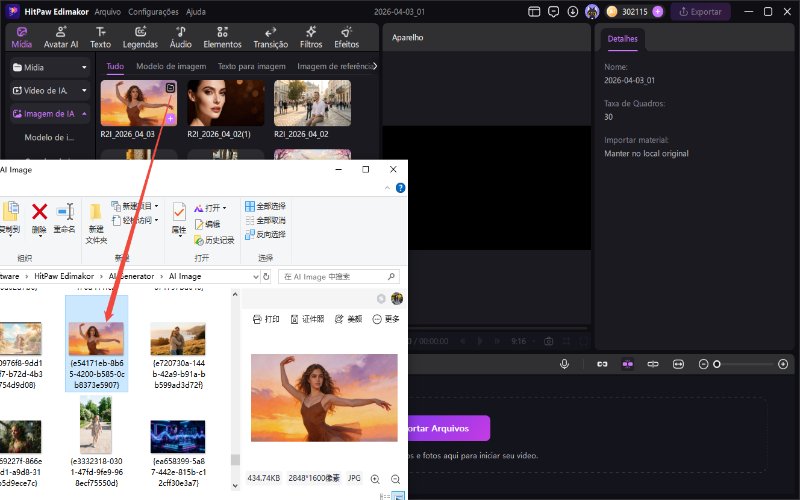800x500 pixels.
Task: Open the Filtros panel
Action: click(x=311, y=38)
